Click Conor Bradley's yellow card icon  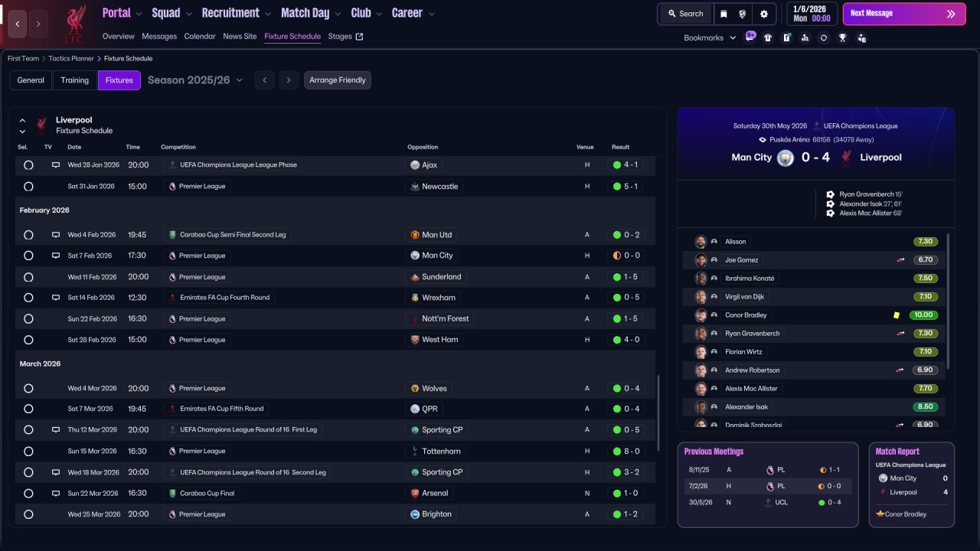[897, 315]
